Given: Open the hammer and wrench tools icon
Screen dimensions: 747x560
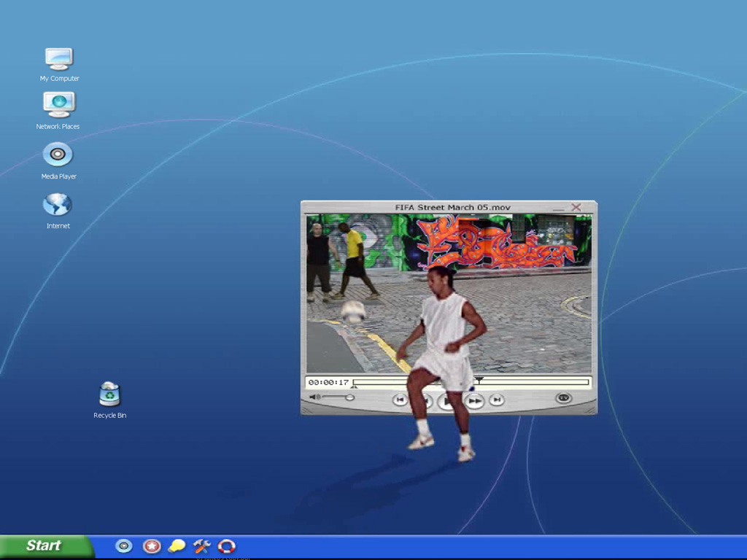Looking at the screenshot, I should pos(201,545).
